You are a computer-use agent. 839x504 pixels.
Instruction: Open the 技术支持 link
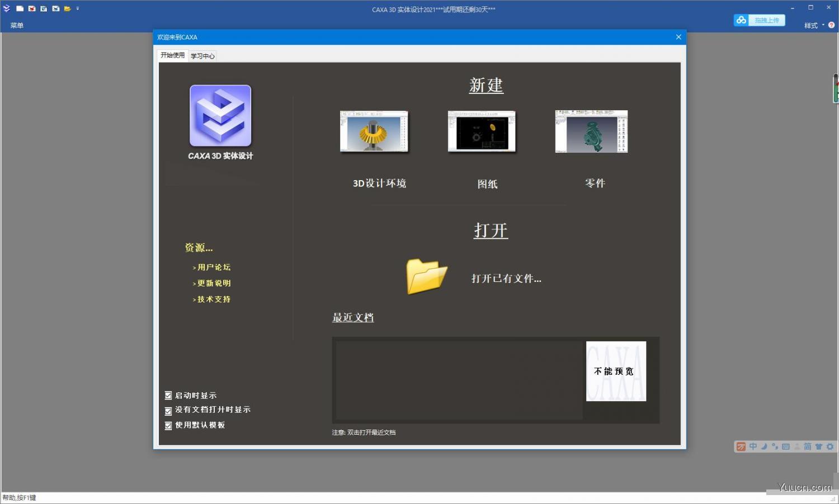click(214, 299)
